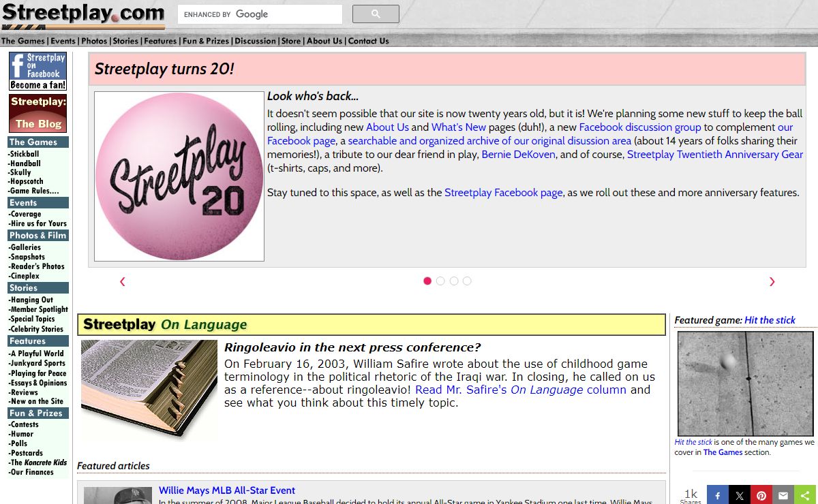Open Member Spotlight in sidebar
Viewport: 818px width, 504px height.
pyautogui.click(x=38, y=309)
